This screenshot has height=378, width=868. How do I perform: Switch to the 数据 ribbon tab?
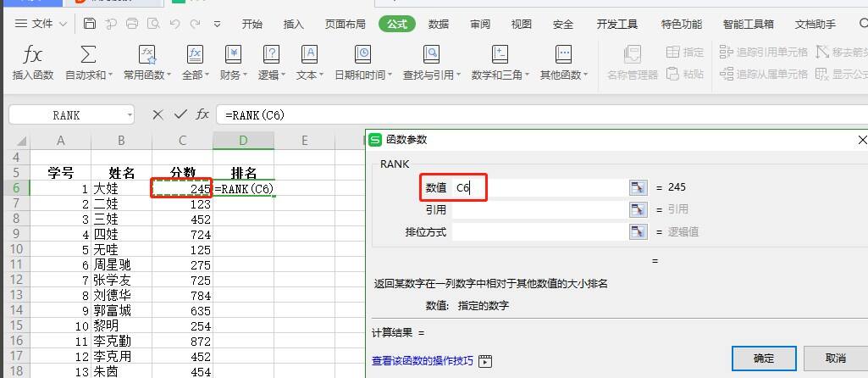(x=439, y=24)
